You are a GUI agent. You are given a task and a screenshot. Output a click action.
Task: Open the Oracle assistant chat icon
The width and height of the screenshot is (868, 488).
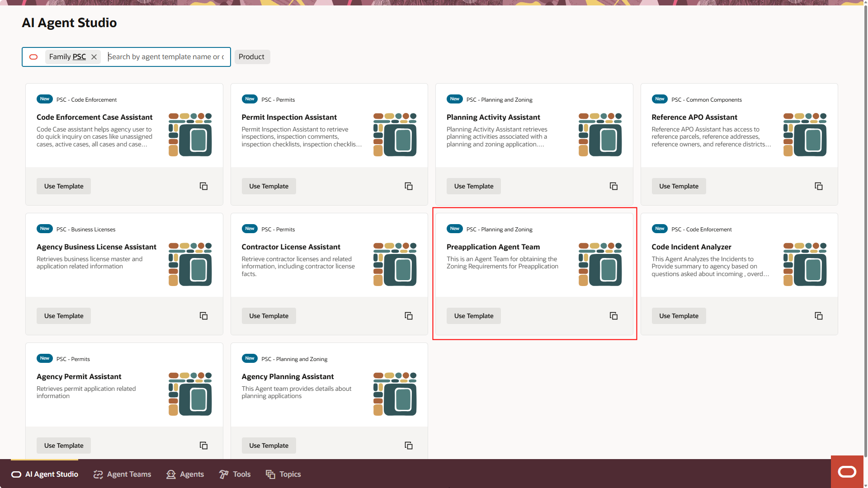847,472
